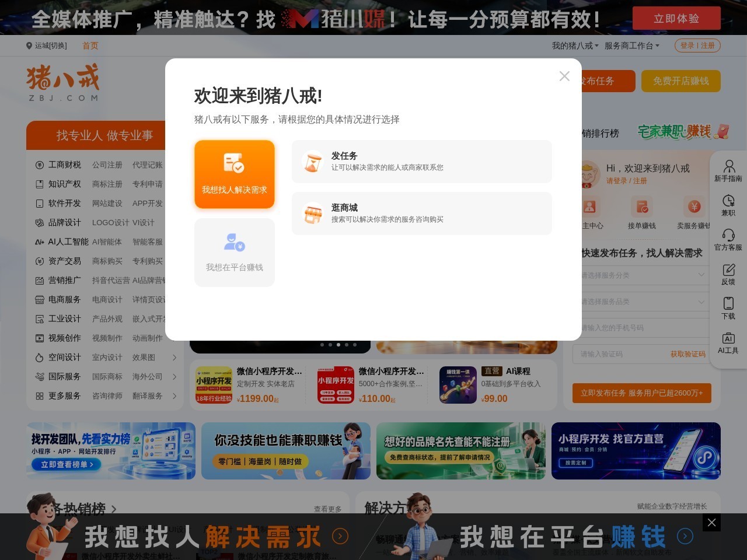
Task: Click the 立即体验 banner button
Action: (x=676, y=19)
